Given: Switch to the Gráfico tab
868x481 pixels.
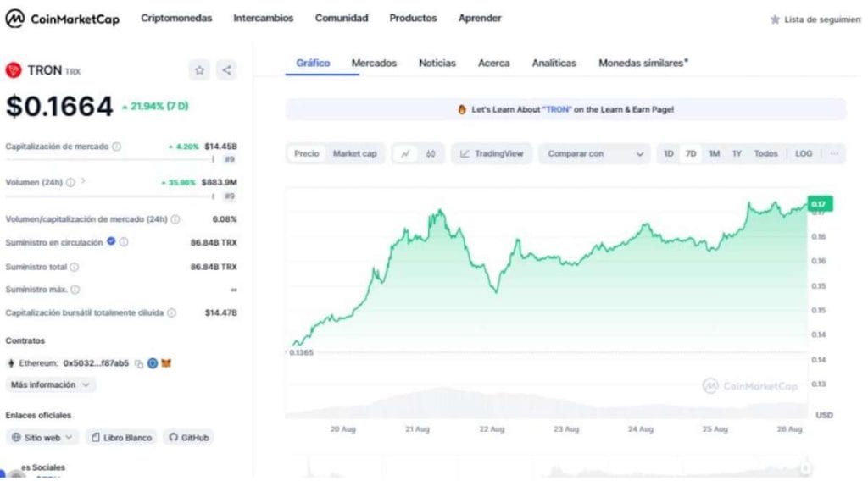Looking at the screenshot, I should click(313, 63).
